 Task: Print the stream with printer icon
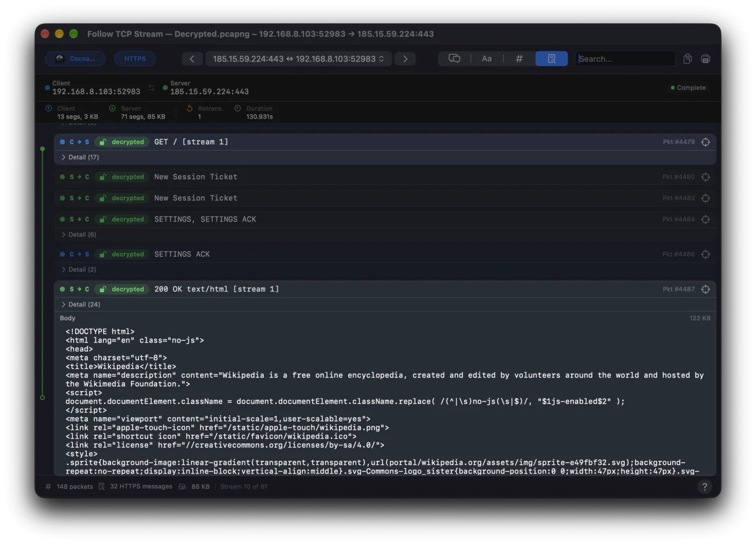point(705,59)
